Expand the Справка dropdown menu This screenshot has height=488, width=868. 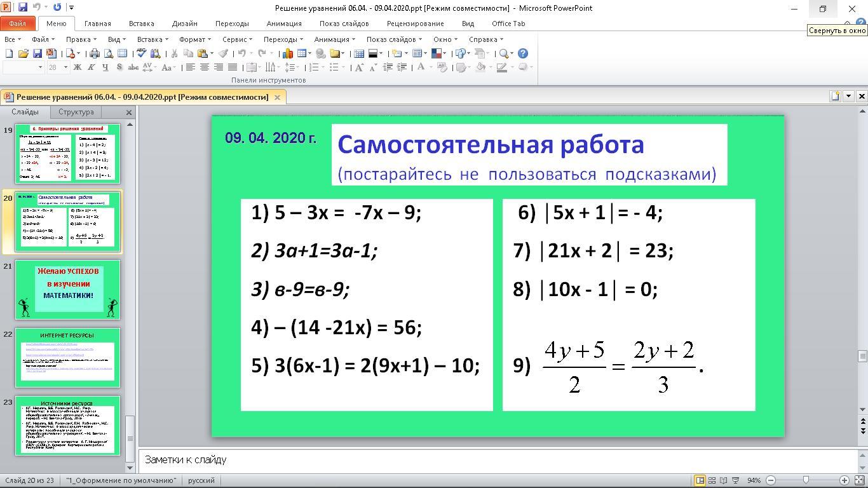[485, 39]
